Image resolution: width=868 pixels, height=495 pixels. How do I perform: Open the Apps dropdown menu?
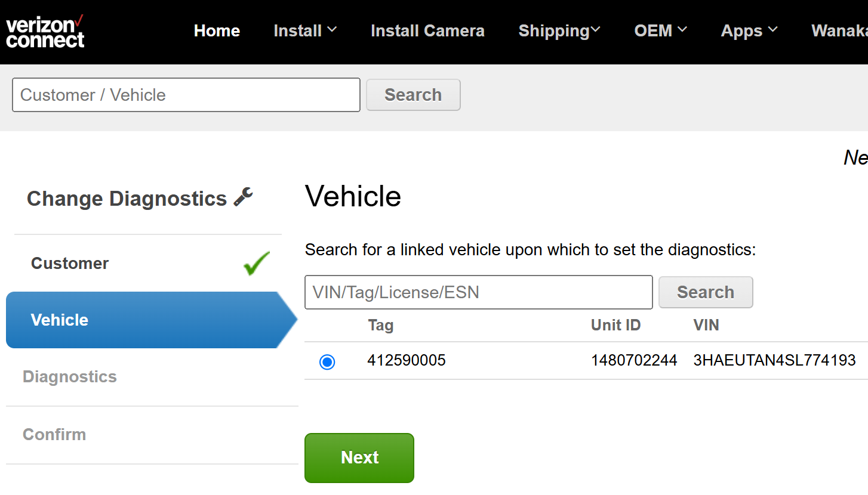coord(749,31)
